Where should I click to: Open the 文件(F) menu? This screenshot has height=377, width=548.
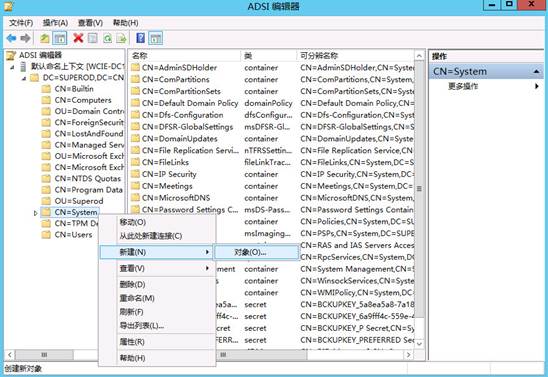tap(21, 23)
